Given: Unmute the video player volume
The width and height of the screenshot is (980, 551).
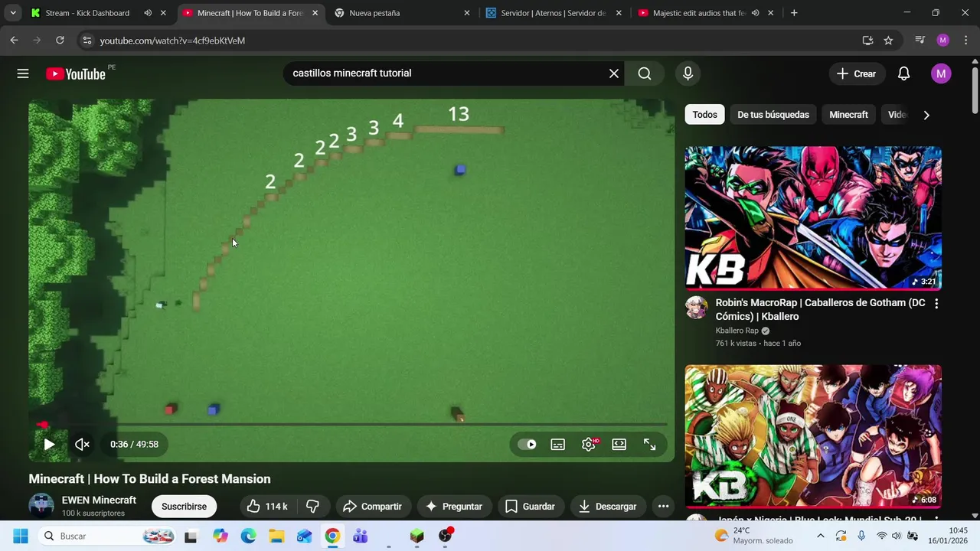Looking at the screenshot, I should (82, 444).
